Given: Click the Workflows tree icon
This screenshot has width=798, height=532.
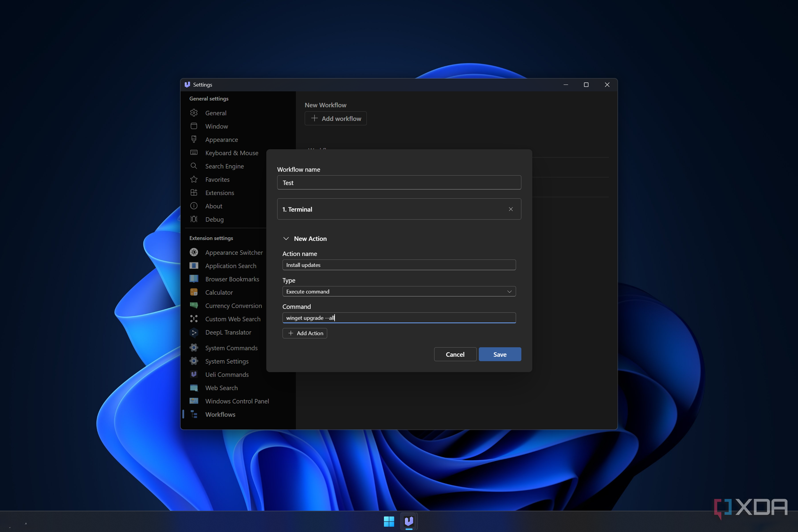Looking at the screenshot, I should point(194,414).
